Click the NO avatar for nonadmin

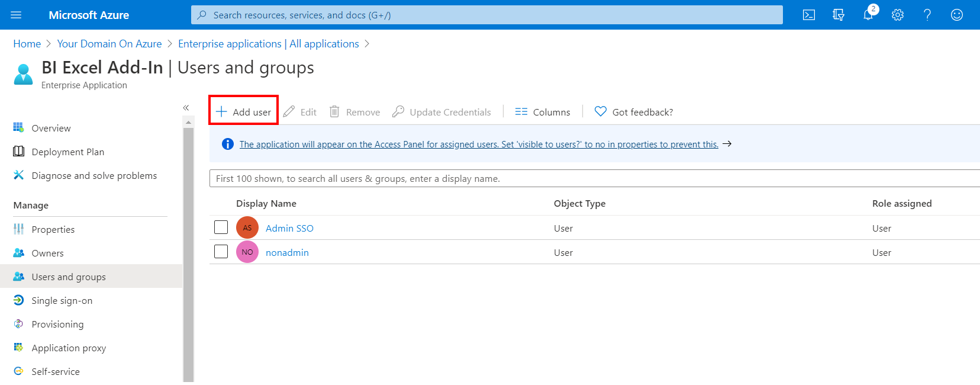pos(247,252)
